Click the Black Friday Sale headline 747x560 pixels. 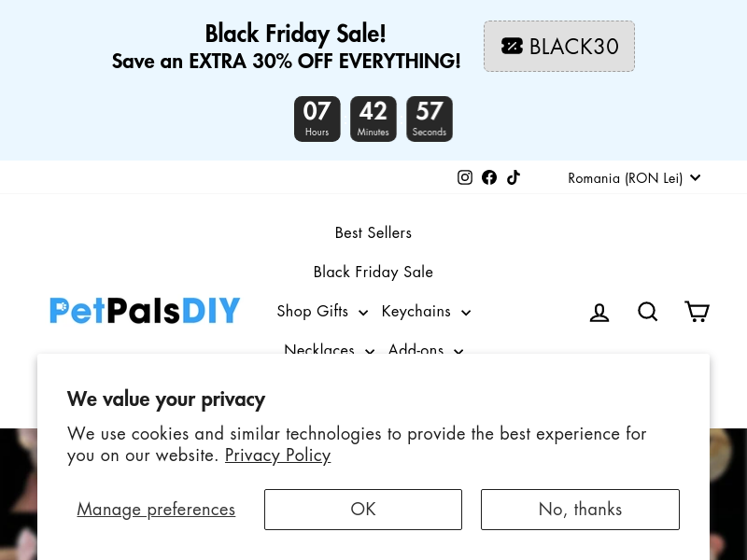click(x=295, y=34)
